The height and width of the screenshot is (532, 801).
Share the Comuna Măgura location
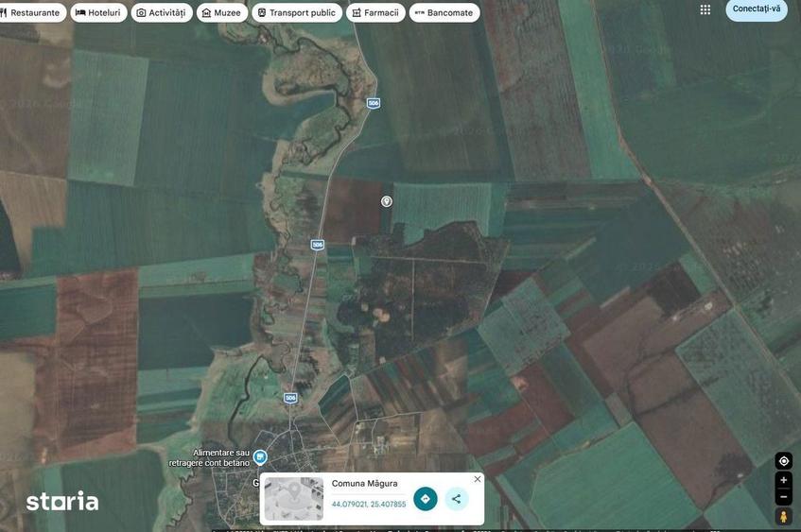(456, 499)
